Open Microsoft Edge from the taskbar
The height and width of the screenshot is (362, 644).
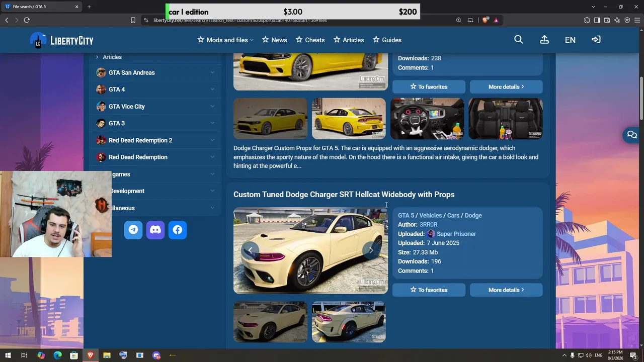coord(57,355)
